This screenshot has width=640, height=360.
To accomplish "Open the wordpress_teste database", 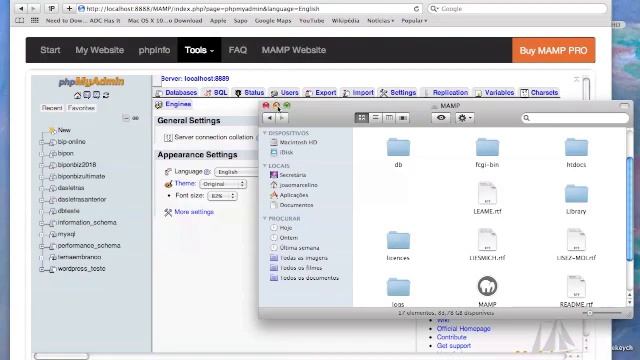I will click(x=81, y=269).
